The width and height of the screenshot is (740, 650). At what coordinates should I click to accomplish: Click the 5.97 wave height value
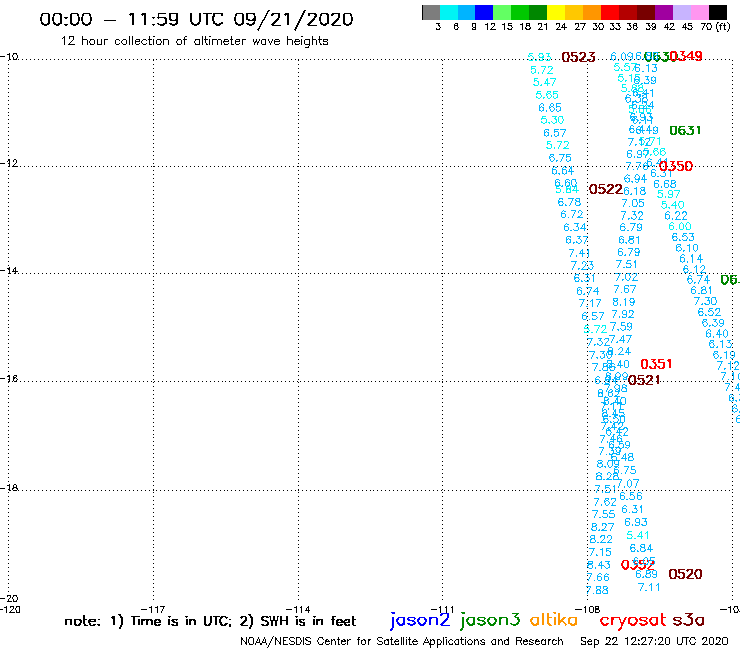tap(668, 194)
